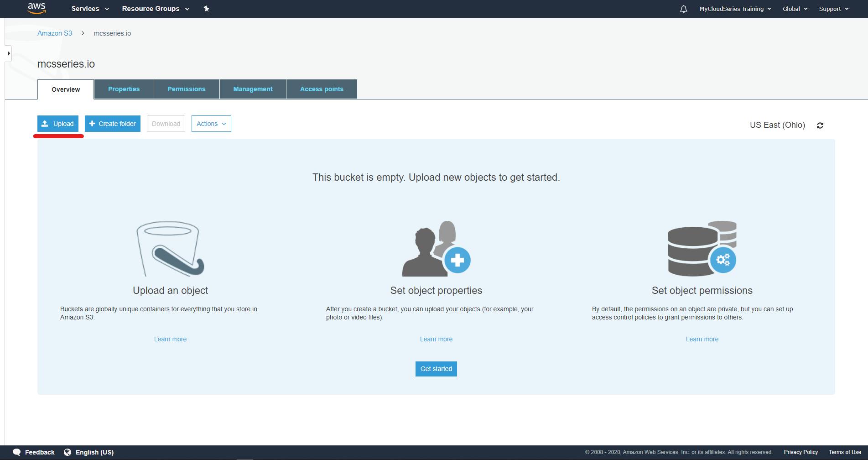
Task: Refresh the bucket contents with the refresh icon
Action: 820,125
